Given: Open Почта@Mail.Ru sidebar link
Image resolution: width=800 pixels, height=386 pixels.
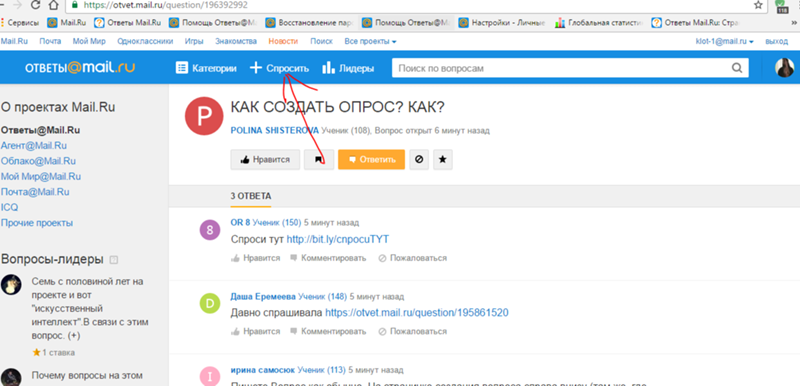Looking at the screenshot, I should coord(35,192).
